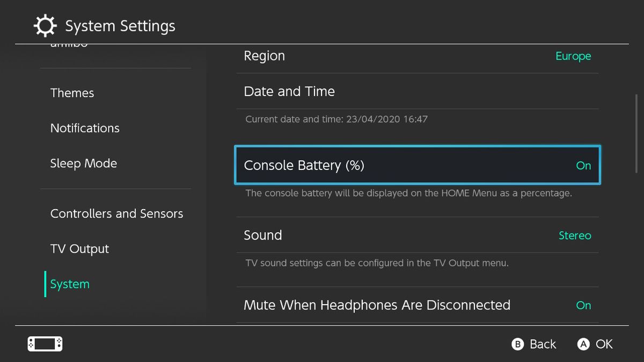Click the System Settings gear icon
This screenshot has width=644, height=362.
(45, 25)
